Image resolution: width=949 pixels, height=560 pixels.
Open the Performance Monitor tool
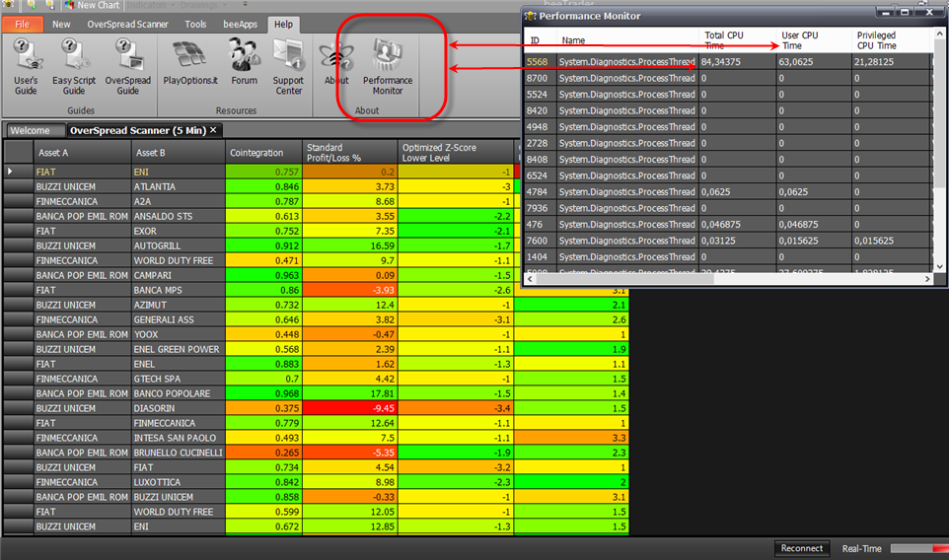(388, 66)
